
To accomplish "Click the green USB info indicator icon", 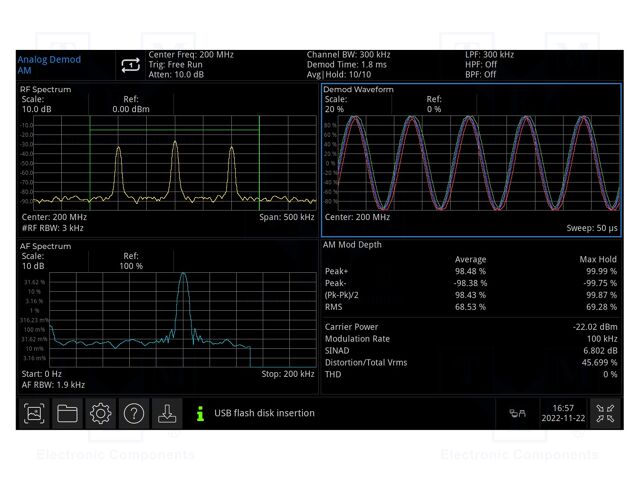I will (x=200, y=413).
